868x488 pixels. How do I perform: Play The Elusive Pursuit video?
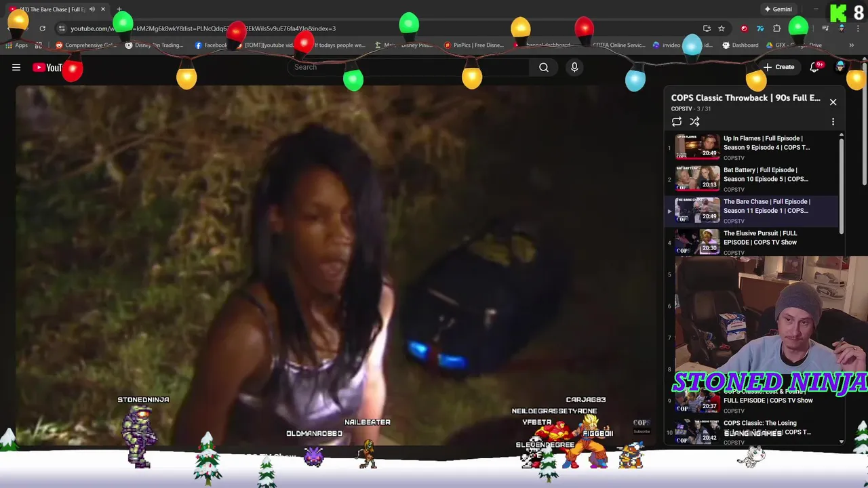753,242
